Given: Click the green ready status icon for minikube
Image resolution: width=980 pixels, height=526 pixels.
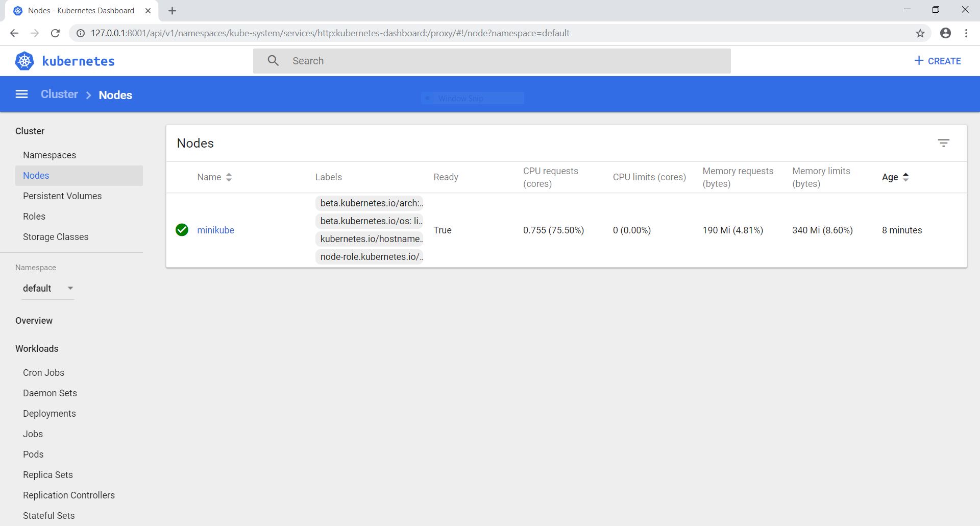Looking at the screenshot, I should 182,230.
